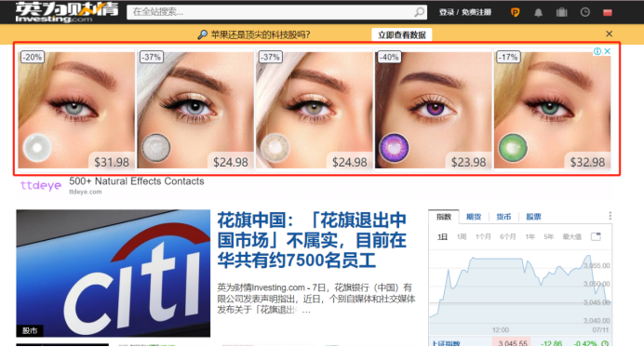The image size is (644, 347).
Task: Expand the chart to full view icon
Action: (596, 236)
